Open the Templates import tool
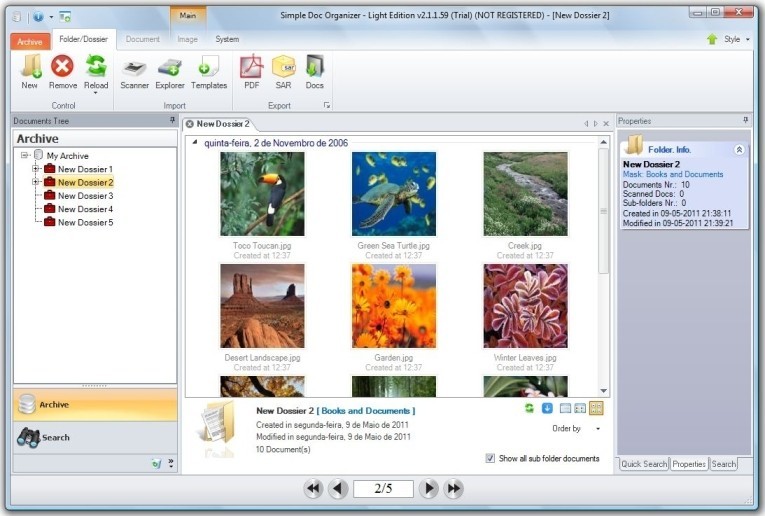Image resolution: width=765 pixels, height=516 pixels. 209,72
